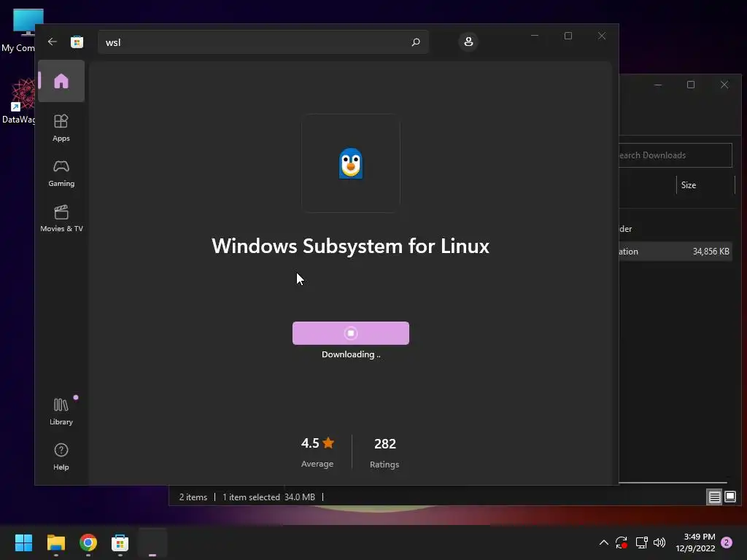Viewport: 747px width, 560px height.
Task: Click the sync status tray icon
Action: 622,542
